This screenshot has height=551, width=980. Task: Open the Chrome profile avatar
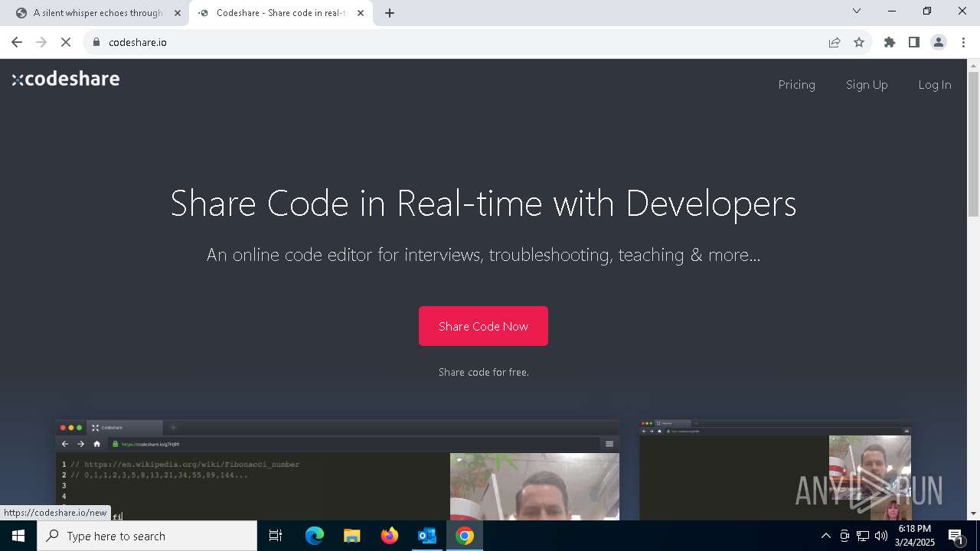(939, 42)
